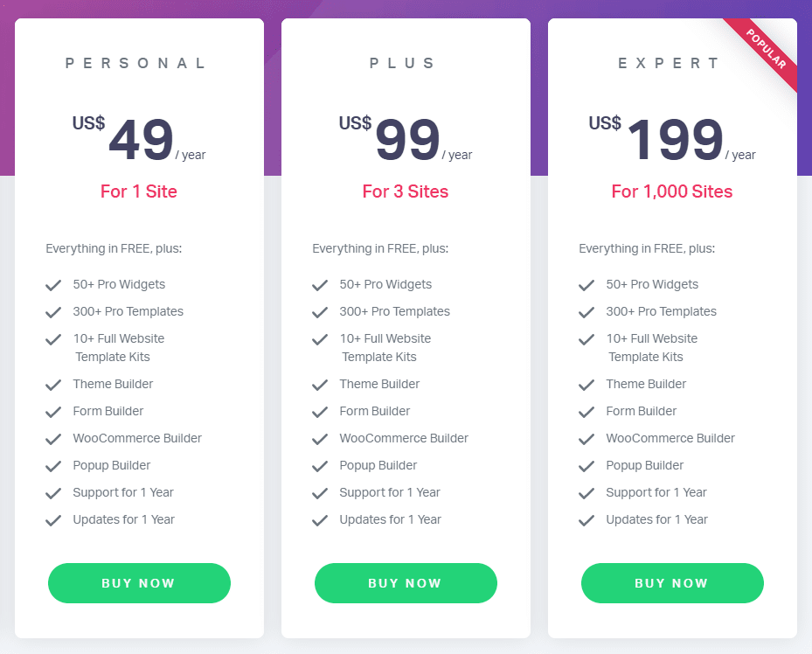The height and width of the screenshot is (654, 812).
Task: Select the PLUS plan heading
Action: (405, 63)
